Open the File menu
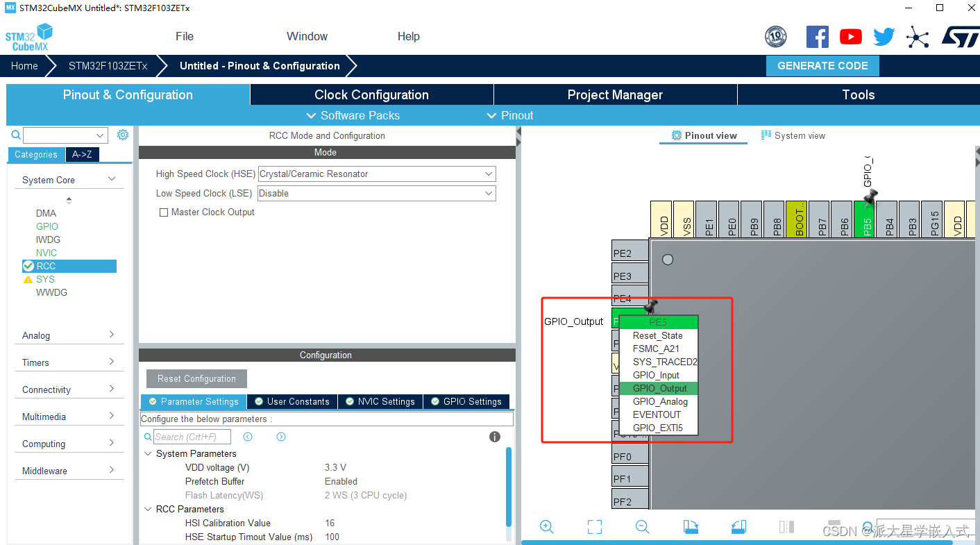Image resolution: width=980 pixels, height=545 pixels. [x=185, y=37]
